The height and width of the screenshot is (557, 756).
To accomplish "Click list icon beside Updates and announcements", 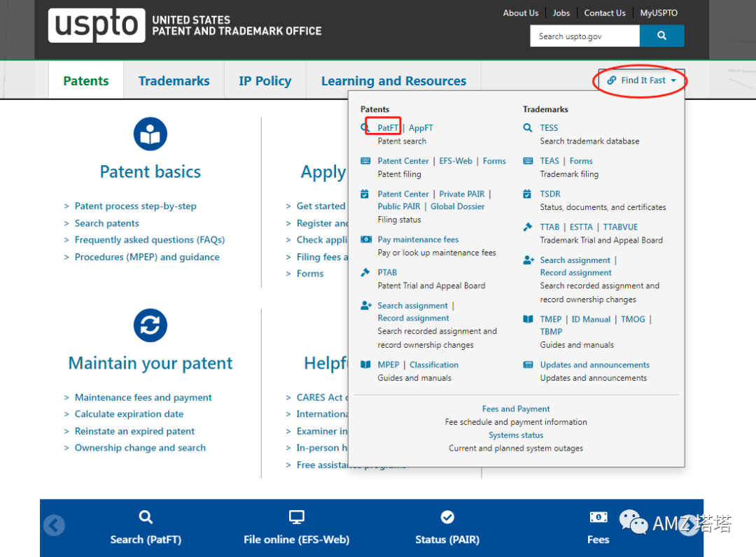I will [x=528, y=365].
